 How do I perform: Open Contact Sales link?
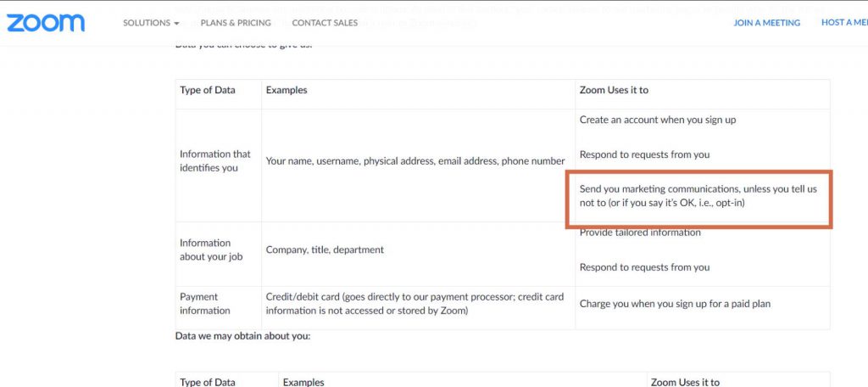coord(325,23)
